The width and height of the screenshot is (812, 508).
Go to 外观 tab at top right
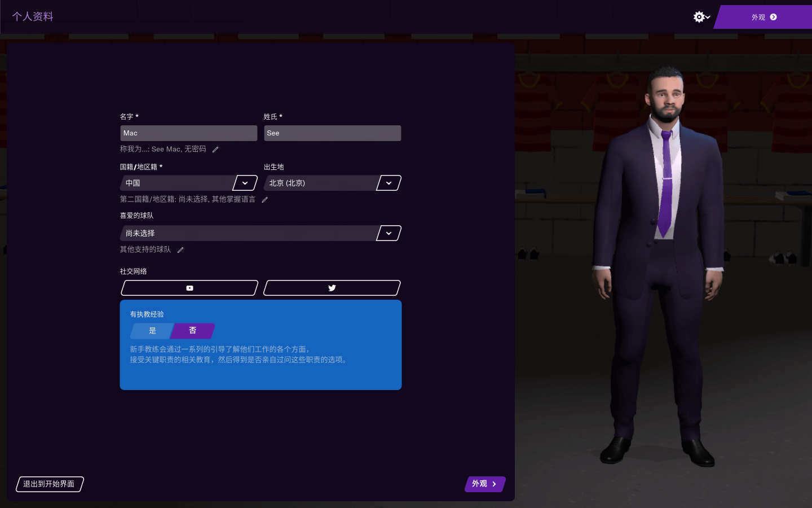[x=764, y=17]
